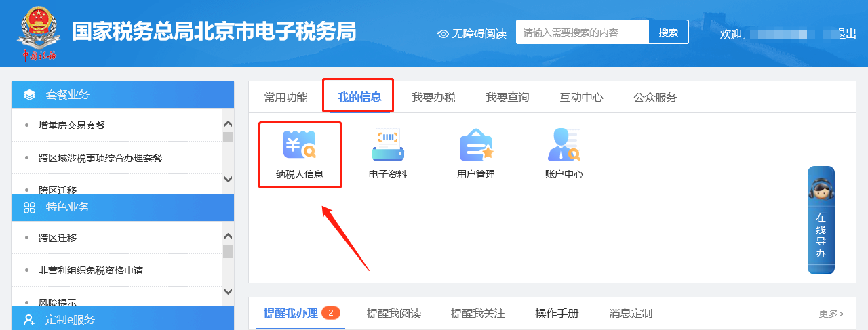
Task: Click 增量房交易套餐 in 套餐业务
Action: pyautogui.click(x=72, y=125)
